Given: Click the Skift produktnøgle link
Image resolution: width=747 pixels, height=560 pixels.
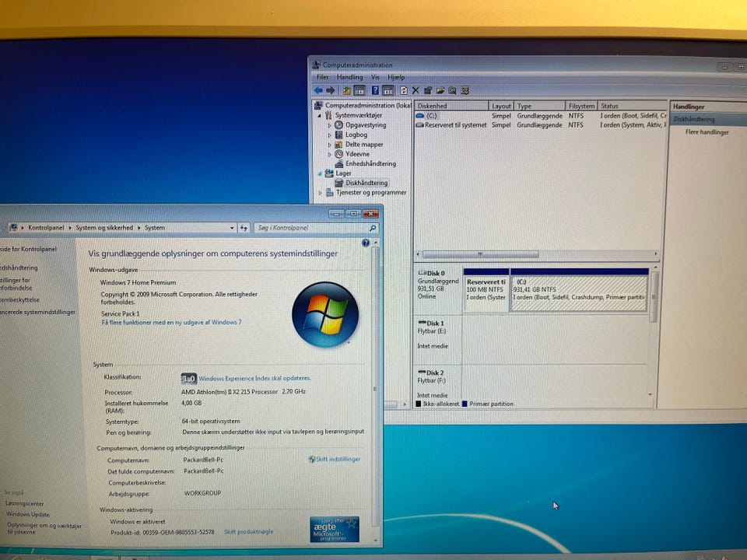Looking at the screenshot, I should pos(249,531).
